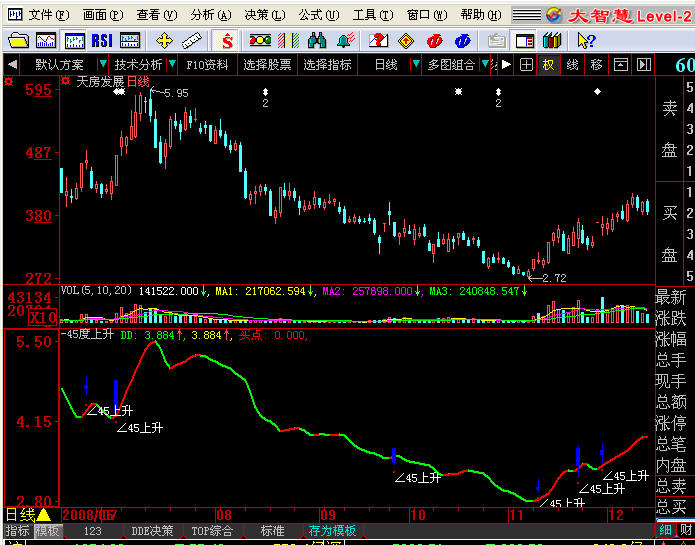Click the 选择股票 button
Viewport: 695px width, 545px height.
coord(267,65)
